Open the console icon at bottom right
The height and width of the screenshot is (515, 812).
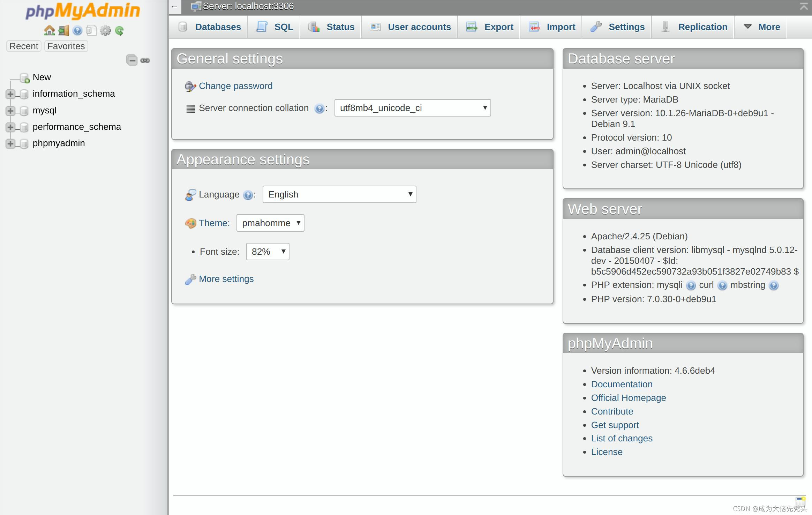(x=800, y=501)
